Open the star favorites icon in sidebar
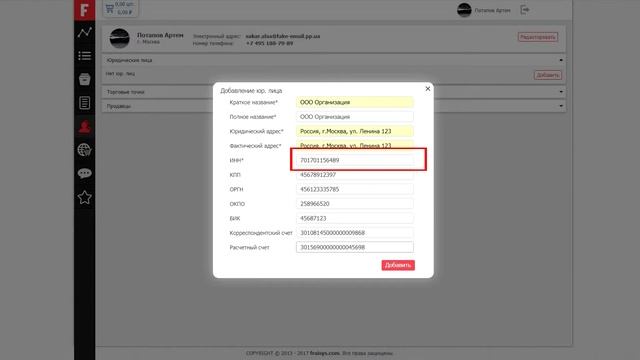 pos(84,197)
